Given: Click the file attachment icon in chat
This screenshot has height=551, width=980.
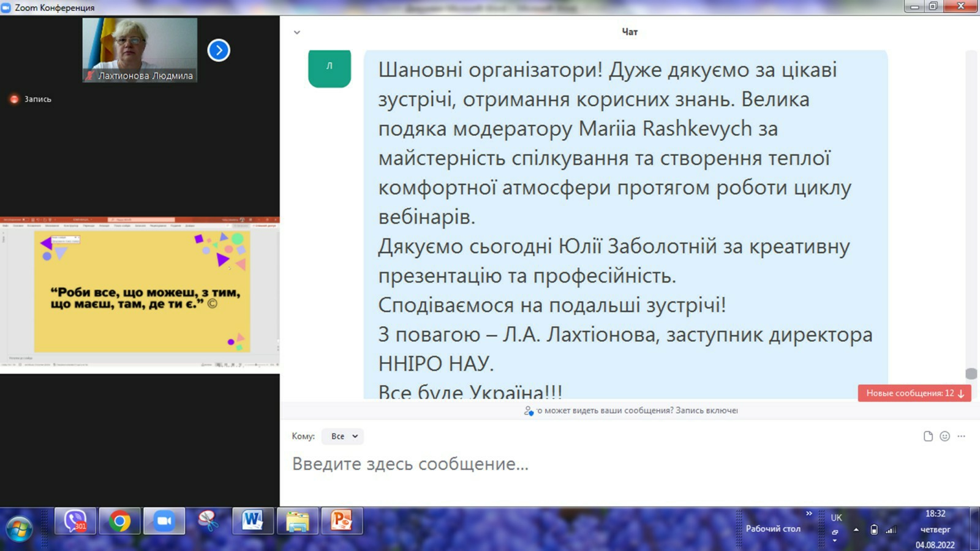Looking at the screenshot, I should pos(928,436).
